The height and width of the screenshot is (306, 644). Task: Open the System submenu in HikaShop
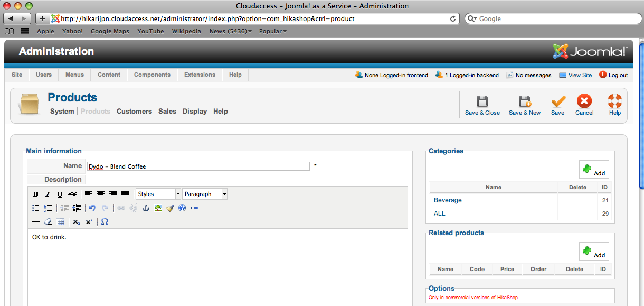(x=62, y=111)
